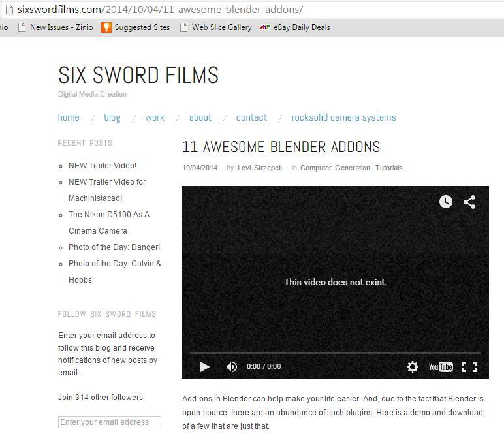Image resolution: width=504 pixels, height=438 pixels.
Task: Open the work menu item
Action: [155, 117]
